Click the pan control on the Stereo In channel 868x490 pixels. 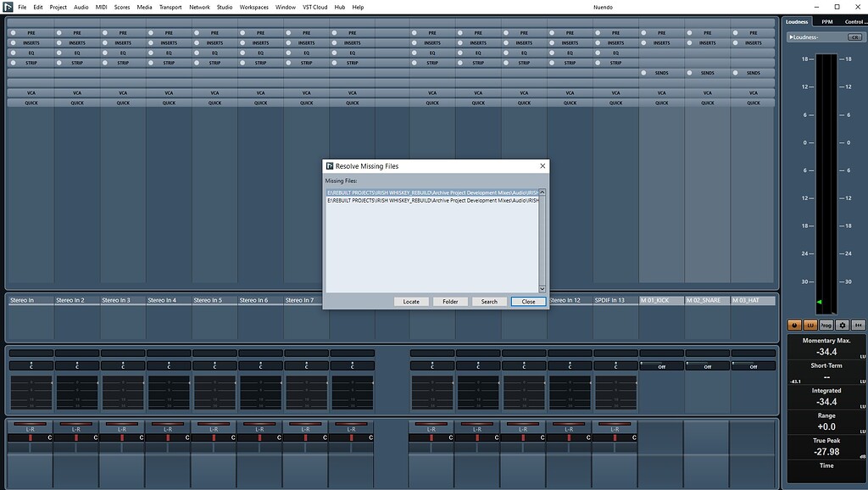30,437
